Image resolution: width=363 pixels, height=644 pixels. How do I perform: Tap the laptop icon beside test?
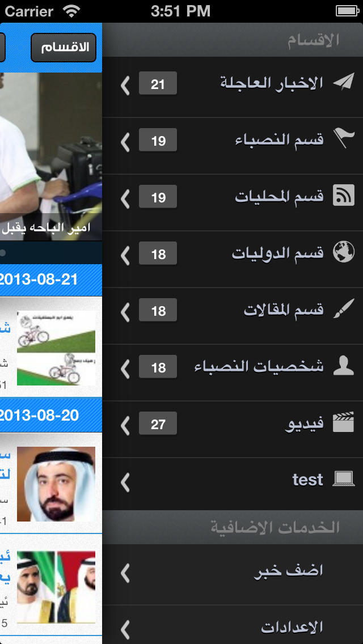pos(343,479)
